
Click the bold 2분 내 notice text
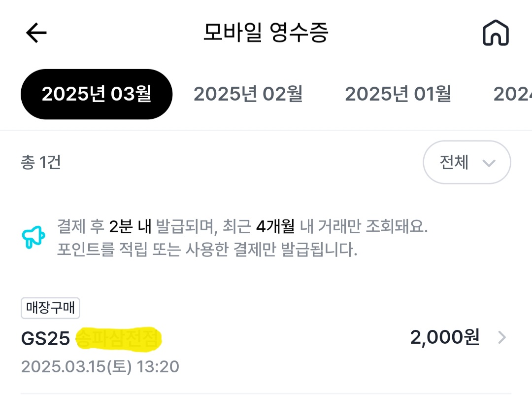(x=130, y=227)
